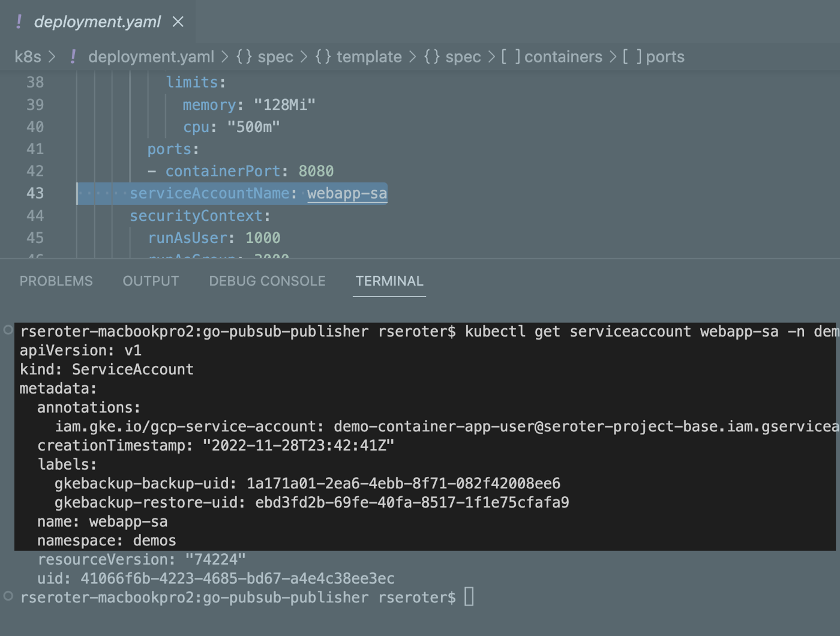Viewport: 840px width, 636px height.
Task: Select the spec breadcrumb following template
Action: coord(462,56)
